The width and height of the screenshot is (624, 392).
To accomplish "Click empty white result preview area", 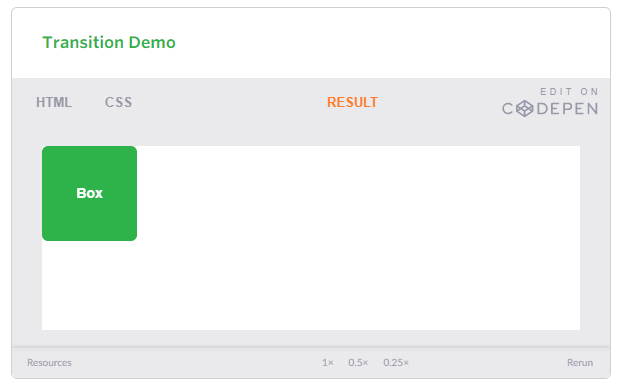I will 358,239.
